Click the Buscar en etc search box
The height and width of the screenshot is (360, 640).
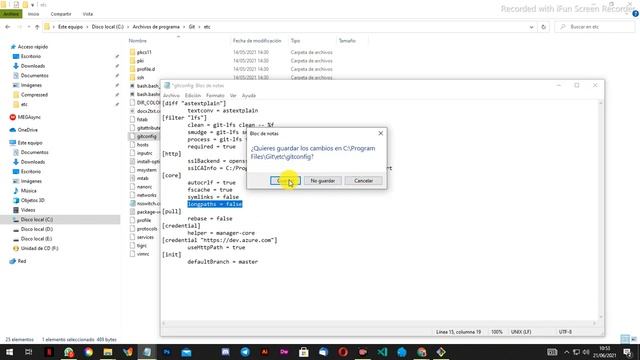[x=594, y=27]
